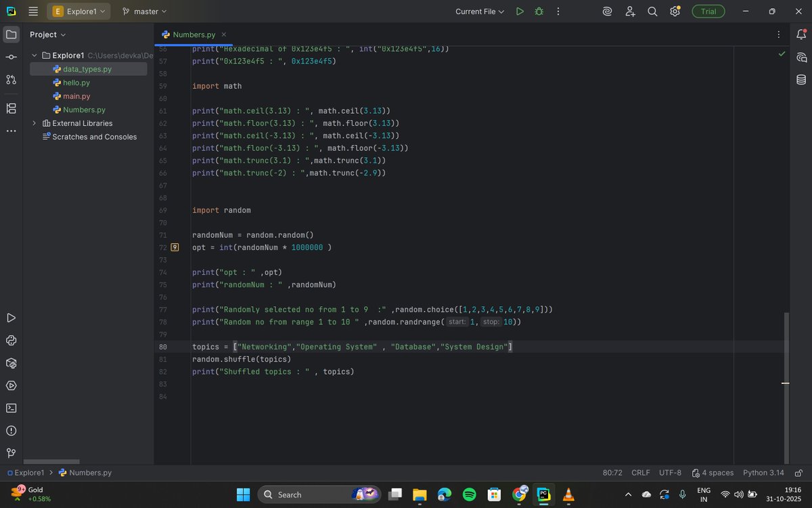The image size is (812, 508).
Task: Open hello.py in project tree
Action: 76,83
